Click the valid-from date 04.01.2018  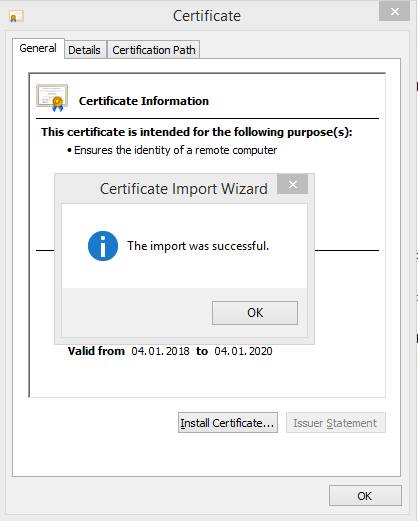(x=160, y=351)
